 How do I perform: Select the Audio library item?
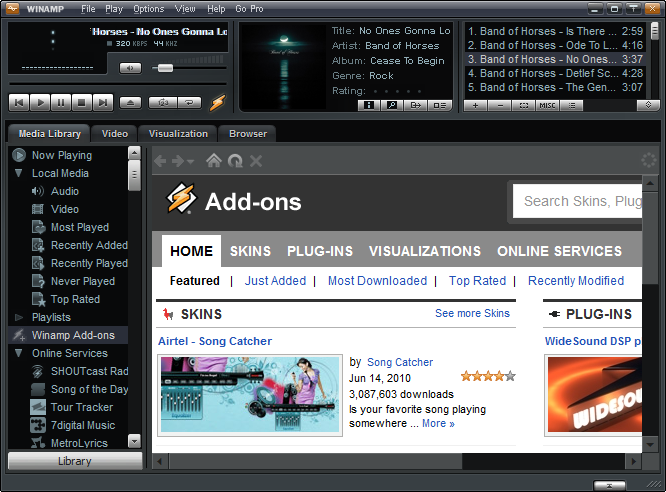tap(65, 191)
